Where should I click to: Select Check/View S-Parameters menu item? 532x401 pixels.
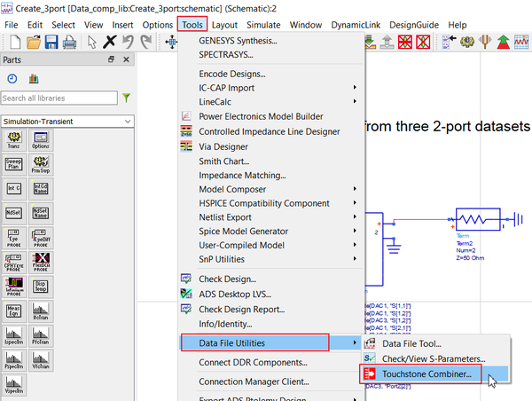(433, 358)
